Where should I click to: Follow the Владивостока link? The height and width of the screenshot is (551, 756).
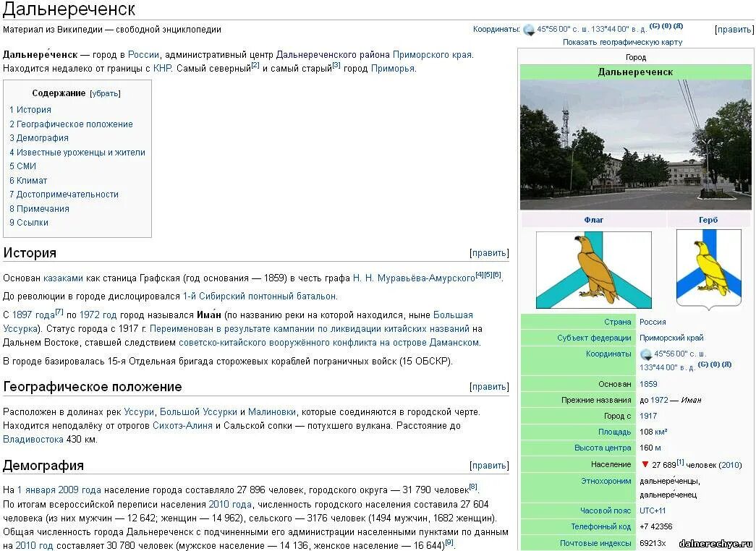[x=33, y=440]
